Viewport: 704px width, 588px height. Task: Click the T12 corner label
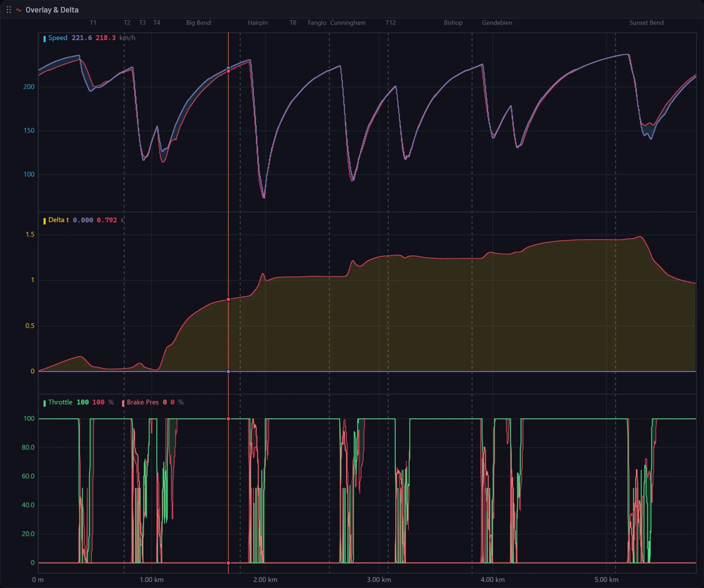point(391,23)
